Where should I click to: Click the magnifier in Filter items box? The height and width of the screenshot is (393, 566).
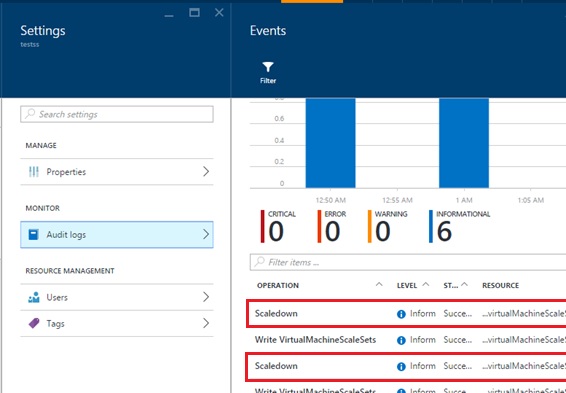point(260,262)
